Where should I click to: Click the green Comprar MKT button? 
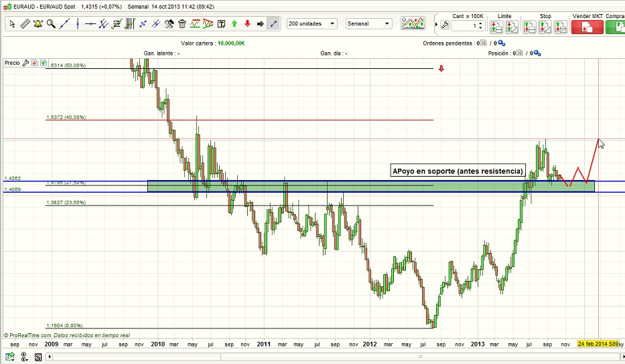[x=615, y=27]
